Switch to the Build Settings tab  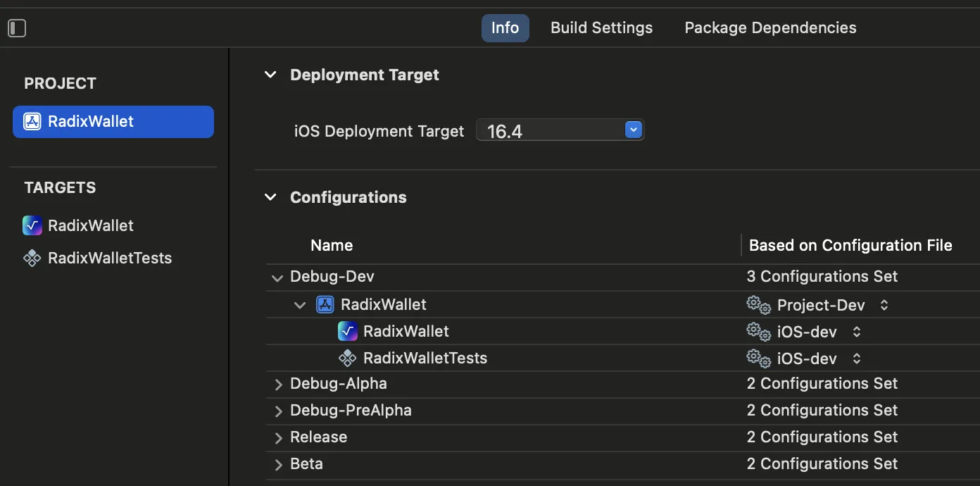(x=601, y=28)
